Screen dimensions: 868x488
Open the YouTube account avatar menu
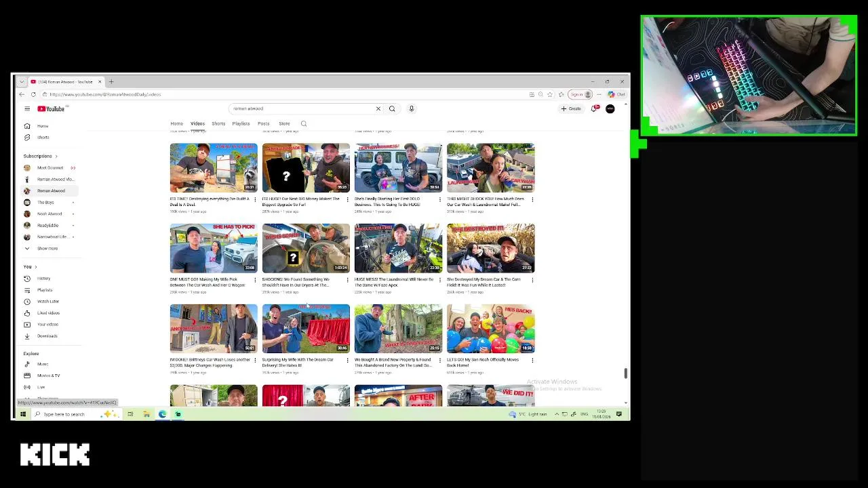click(610, 108)
